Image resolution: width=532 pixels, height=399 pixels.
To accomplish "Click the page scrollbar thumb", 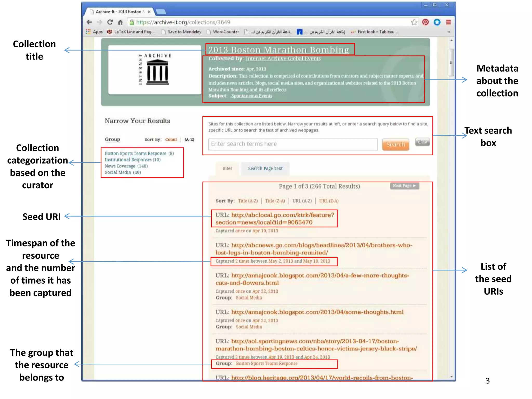I will (451, 62).
